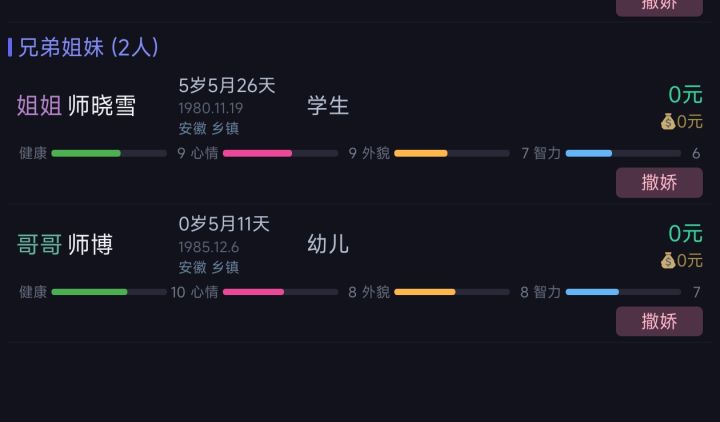This screenshot has width=720, height=422.
Task: Open the 兄弟姐妹 (2人) section header
Action: point(84,47)
